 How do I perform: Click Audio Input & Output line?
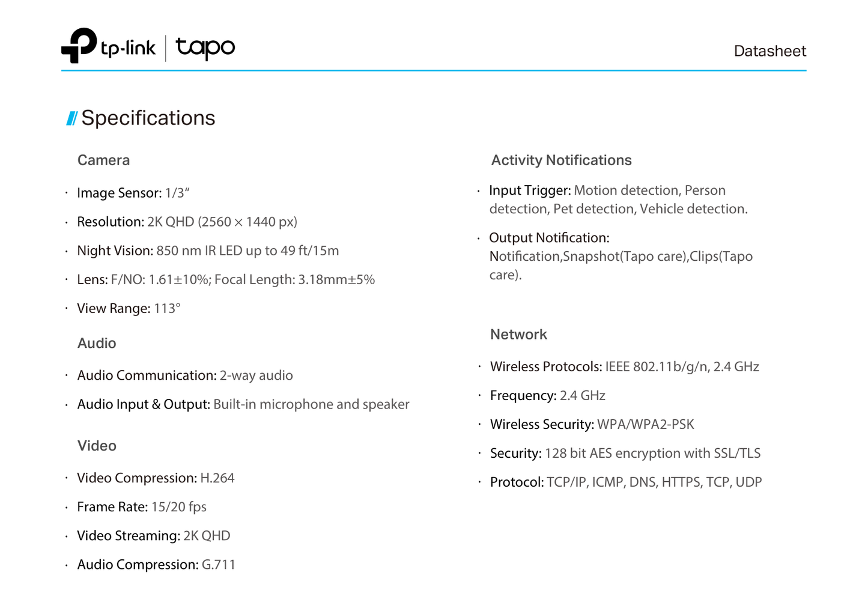pos(243,404)
